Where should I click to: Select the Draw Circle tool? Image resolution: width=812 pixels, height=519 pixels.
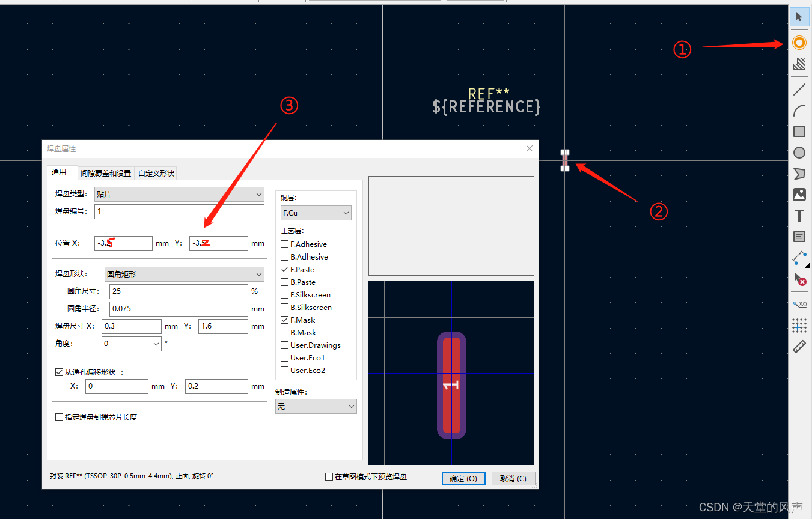coord(799,153)
